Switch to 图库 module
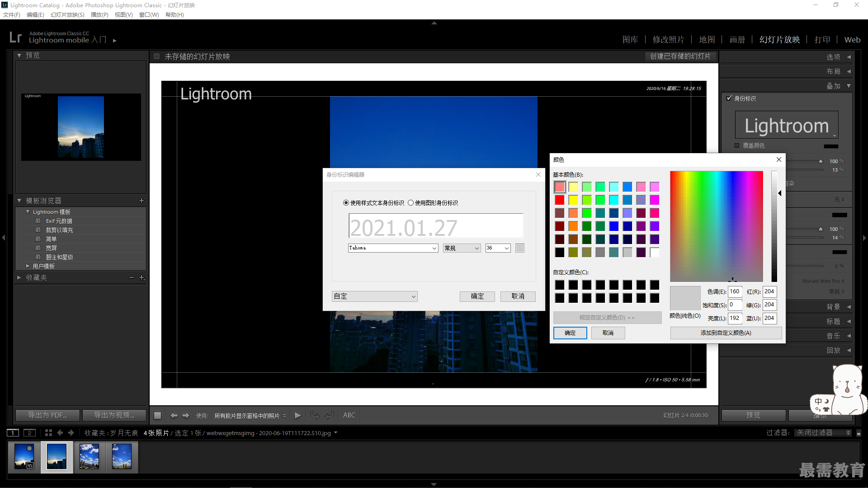868x488 pixels. [630, 40]
